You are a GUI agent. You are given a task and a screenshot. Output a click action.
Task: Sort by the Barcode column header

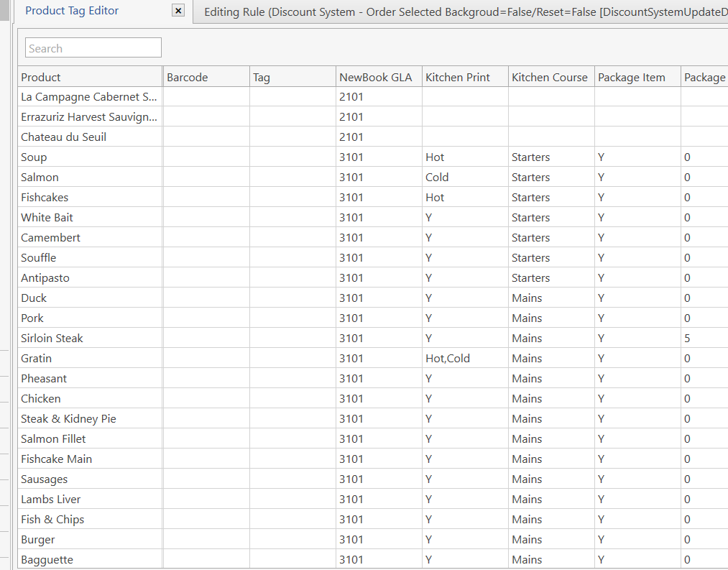(x=206, y=77)
